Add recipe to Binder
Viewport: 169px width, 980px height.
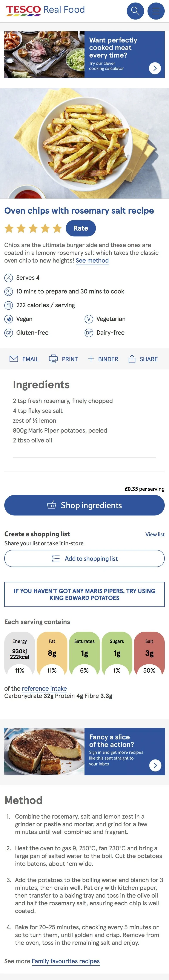click(103, 359)
